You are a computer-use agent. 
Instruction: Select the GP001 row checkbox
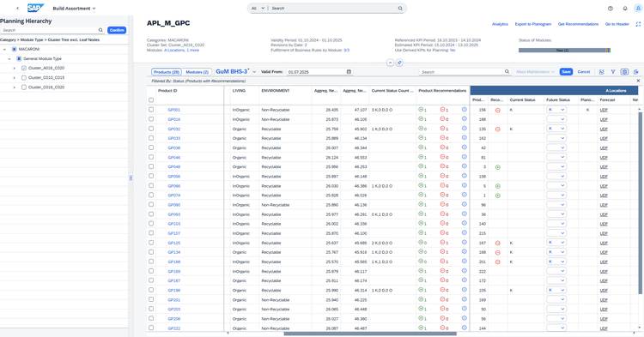[x=151, y=110]
